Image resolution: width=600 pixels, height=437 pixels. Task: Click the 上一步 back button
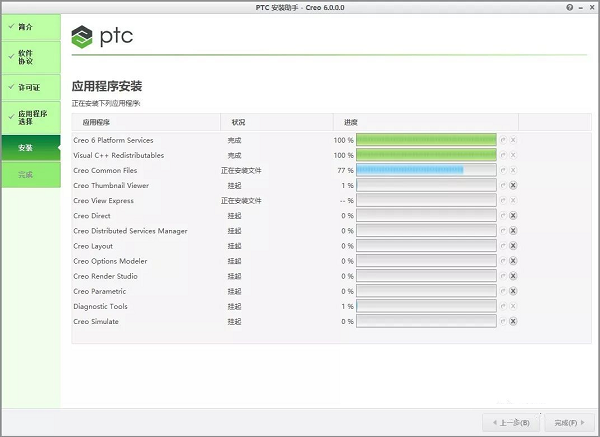[512, 421]
